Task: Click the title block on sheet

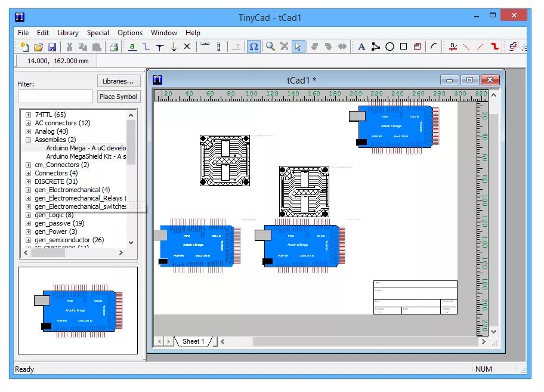Action: pos(415,297)
